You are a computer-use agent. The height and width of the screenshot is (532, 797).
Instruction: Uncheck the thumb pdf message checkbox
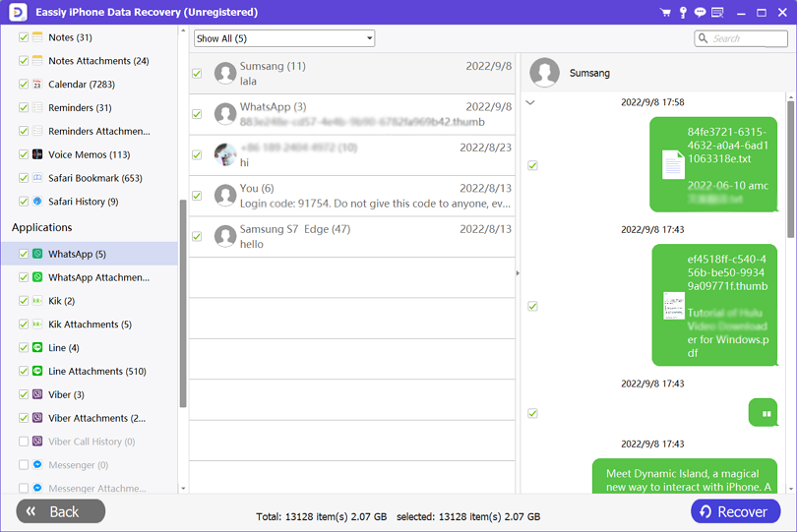(x=532, y=306)
